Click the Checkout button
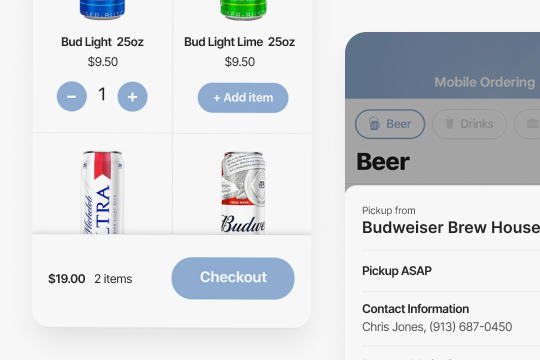The image size is (540, 360). click(233, 278)
